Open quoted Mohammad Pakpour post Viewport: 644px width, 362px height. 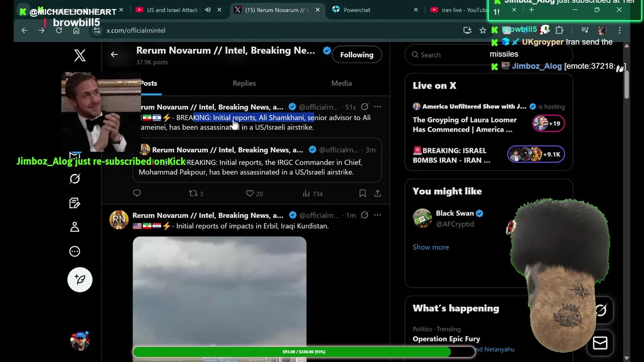[257, 160]
